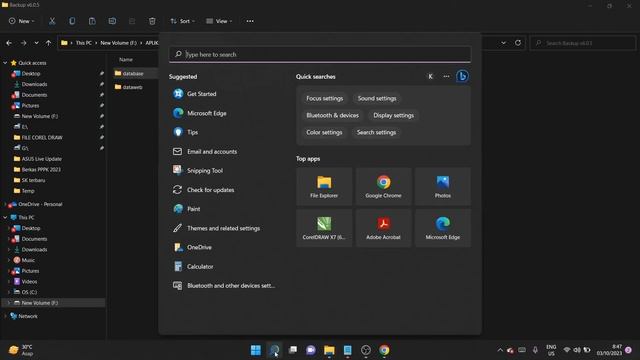
Task: Select Bluetooth & devices quick search
Action: [333, 116]
